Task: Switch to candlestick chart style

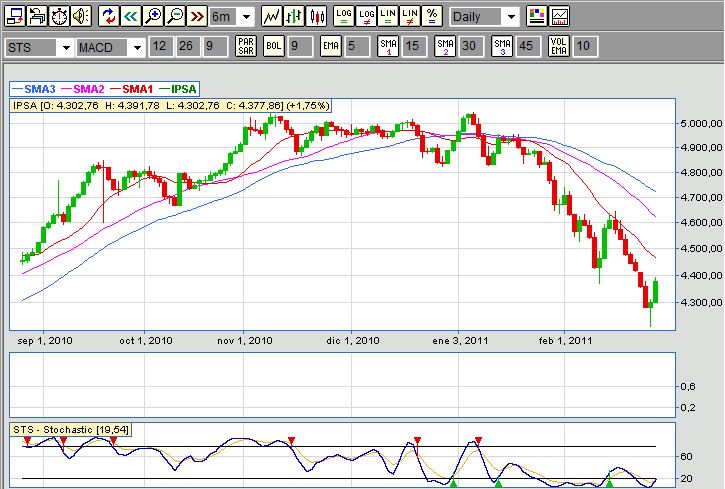Action: 317,17
